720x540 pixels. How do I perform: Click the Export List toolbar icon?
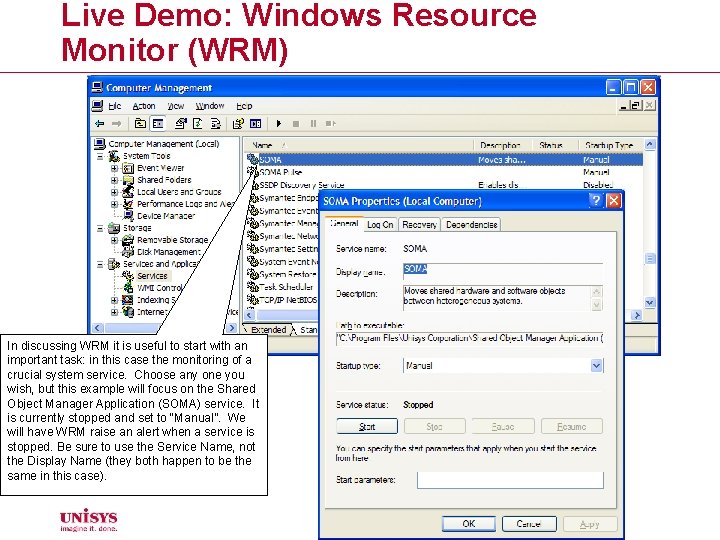[x=215, y=124]
